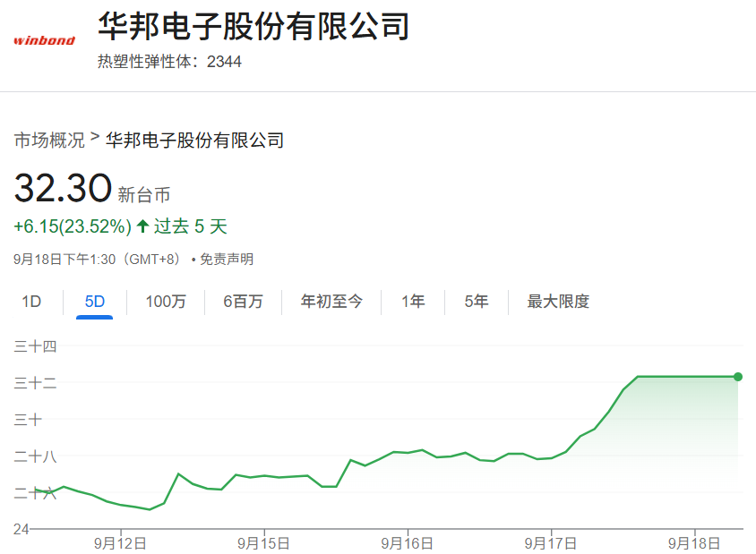756x554 pixels.
Task: Click the 三十四 y-axis label
Action: (x=35, y=346)
